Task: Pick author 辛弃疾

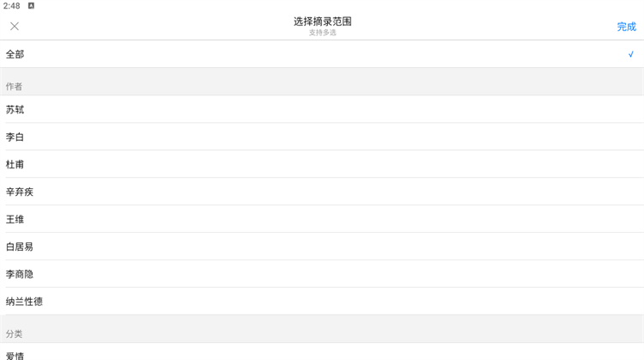Action: [x=322, y=192]
